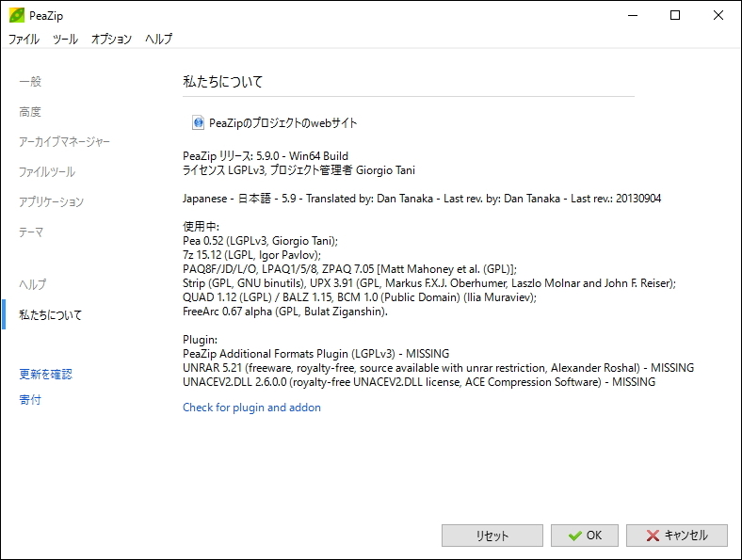
Task: Go to アーカイブマネージャー section
Action: (64, 141)
